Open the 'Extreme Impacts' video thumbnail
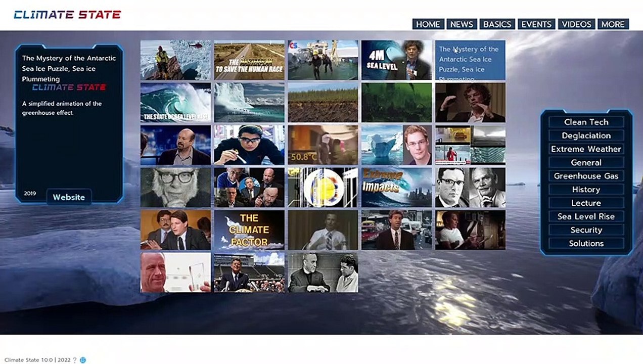 [x=397, y=188]
